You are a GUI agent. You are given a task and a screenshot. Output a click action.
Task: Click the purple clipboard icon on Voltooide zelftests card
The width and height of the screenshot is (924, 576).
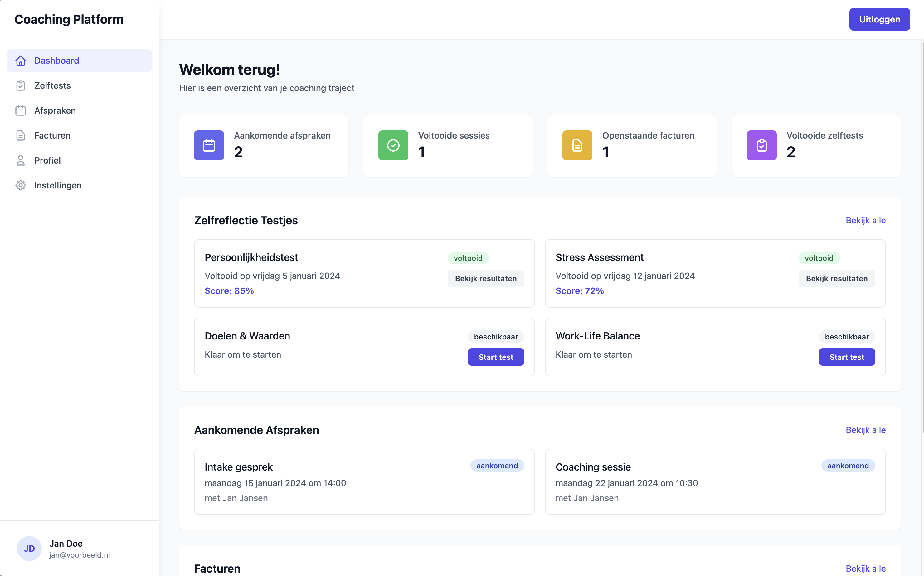tap(761, 145)
